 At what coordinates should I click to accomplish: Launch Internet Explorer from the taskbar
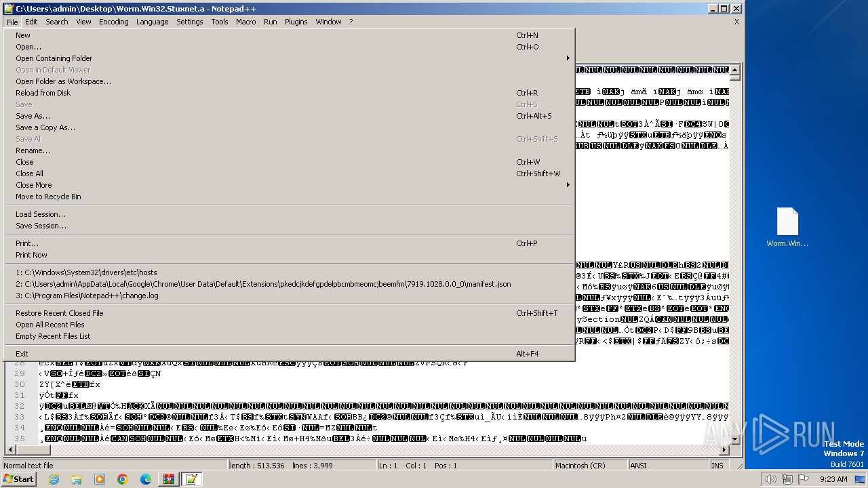[x=54, y=479]
